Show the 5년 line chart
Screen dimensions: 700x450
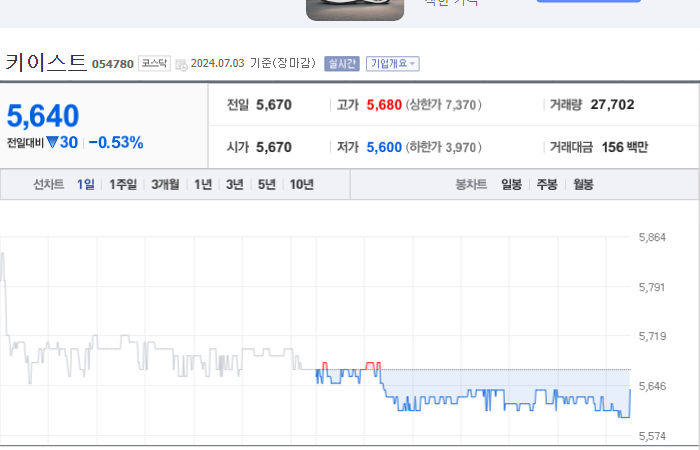pos(267,184)
